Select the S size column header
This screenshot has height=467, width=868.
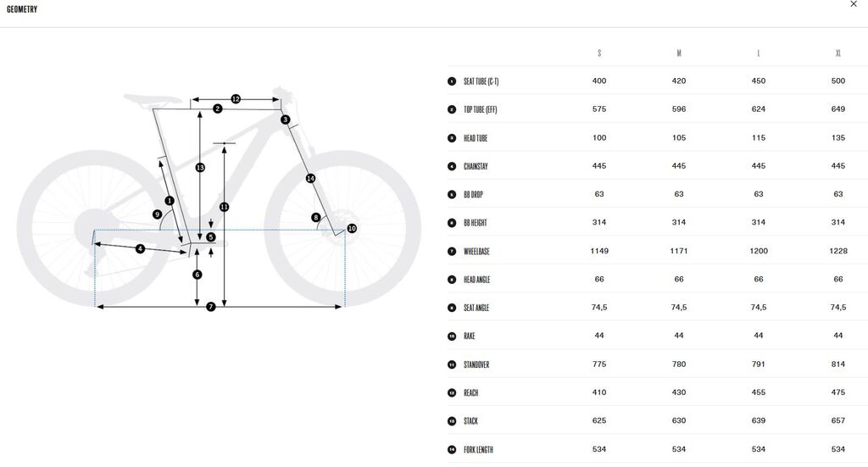[x=599, y=53]
